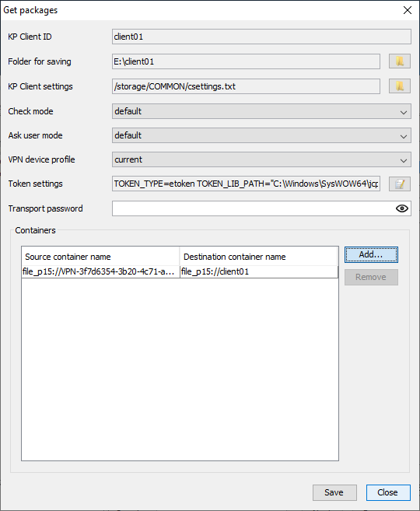Viewport: 420px width, 511px height.
Task: Focus the KP Client ID field
Action: point(261,37)
